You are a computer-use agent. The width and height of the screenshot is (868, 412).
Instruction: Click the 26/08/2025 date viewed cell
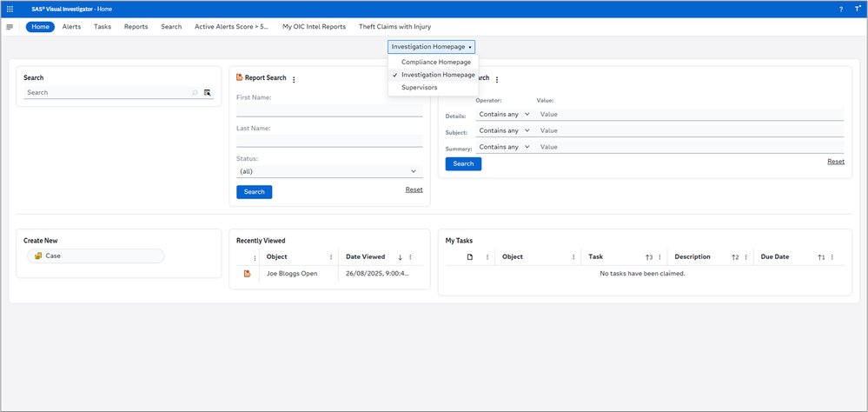point(380,274)
